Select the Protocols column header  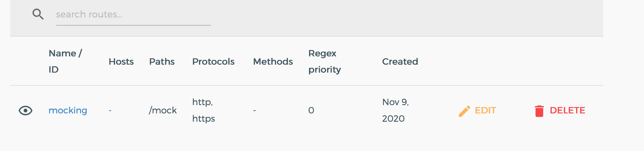pos(213,61)
